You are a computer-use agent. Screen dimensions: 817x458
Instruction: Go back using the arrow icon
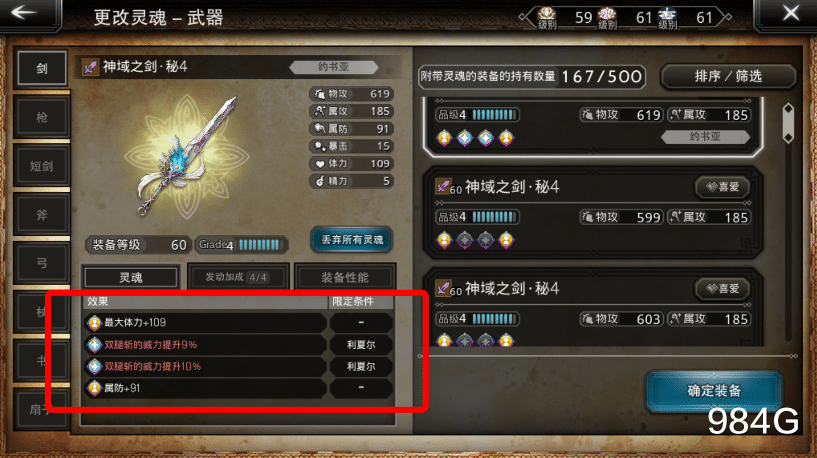point(24,14)
